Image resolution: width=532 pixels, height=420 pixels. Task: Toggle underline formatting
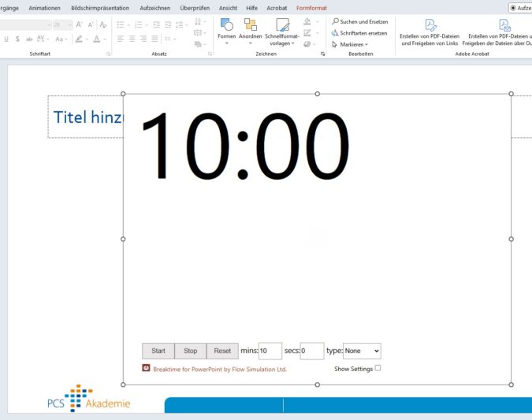pos(6,39)
